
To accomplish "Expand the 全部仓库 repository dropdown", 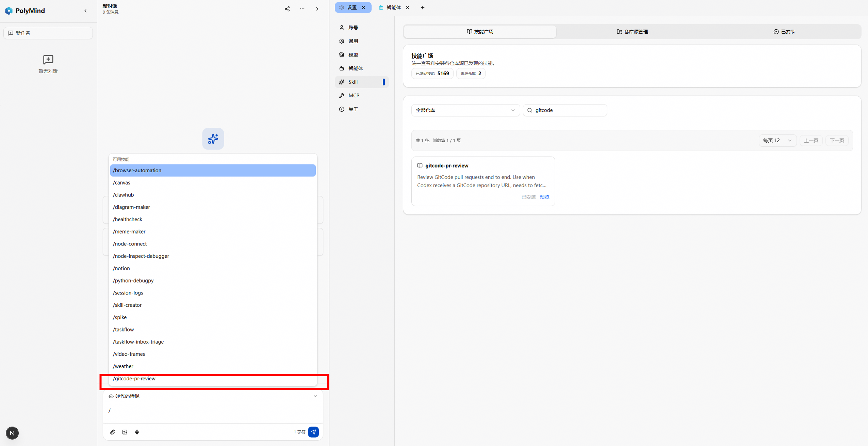I will click(465, 110).
